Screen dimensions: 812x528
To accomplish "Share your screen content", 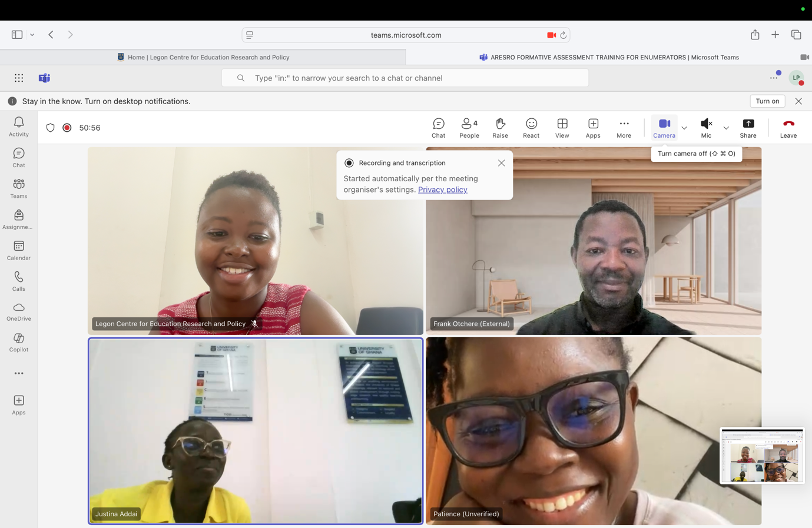I will (748, 127).
